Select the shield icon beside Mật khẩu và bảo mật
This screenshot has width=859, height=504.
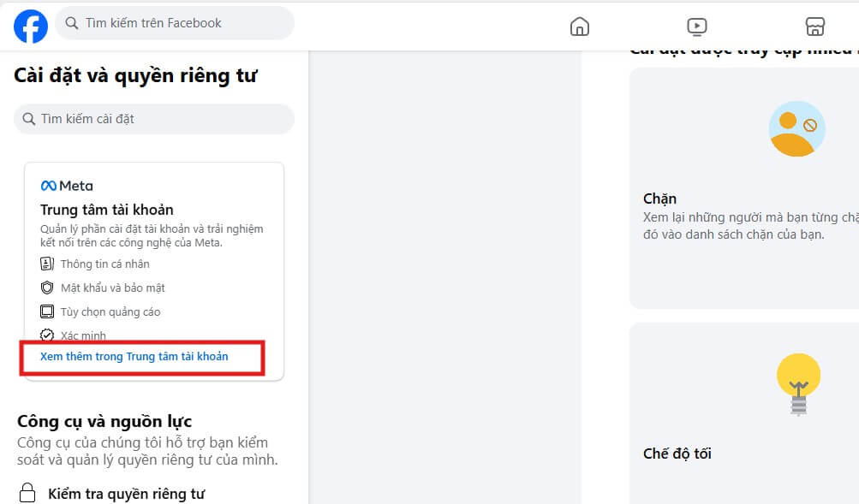(49, 288)
